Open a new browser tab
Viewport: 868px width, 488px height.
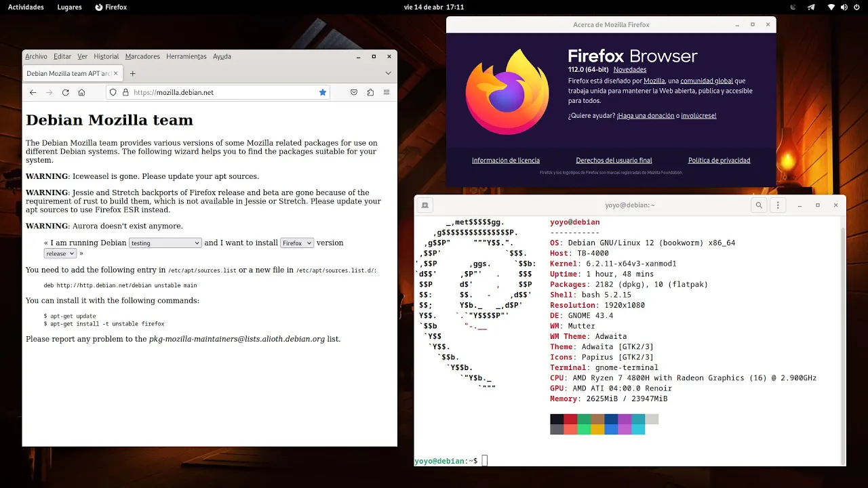133,73
